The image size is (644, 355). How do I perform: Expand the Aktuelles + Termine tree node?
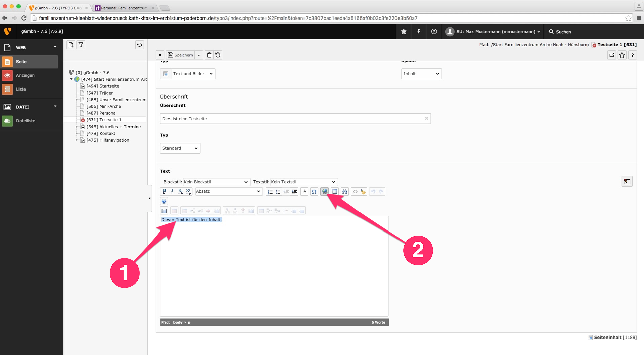click(x=77, y=127)
